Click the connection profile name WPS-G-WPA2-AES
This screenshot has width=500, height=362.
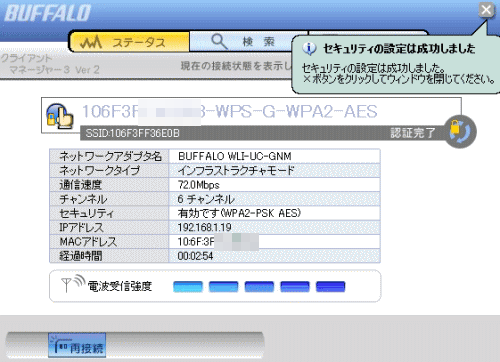tap(230, 111)
